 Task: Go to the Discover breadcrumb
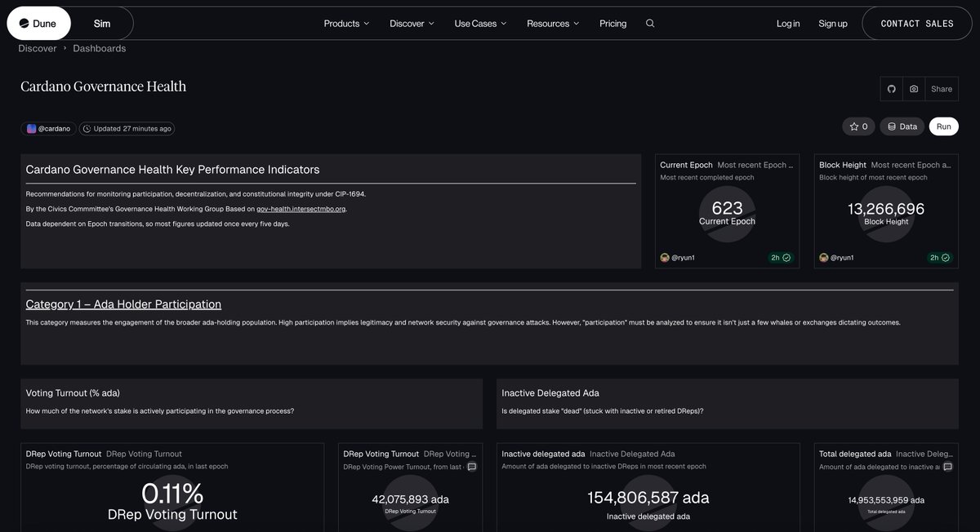pos(38,48)
